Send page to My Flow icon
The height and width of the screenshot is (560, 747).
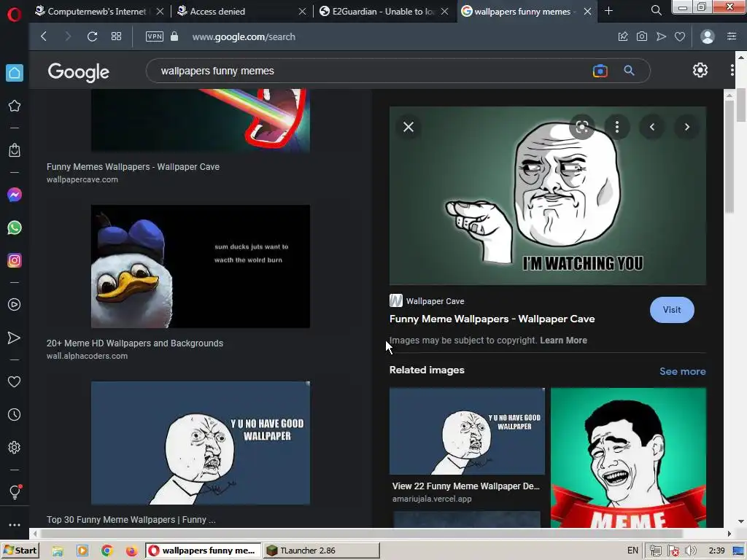pos(661,36)
